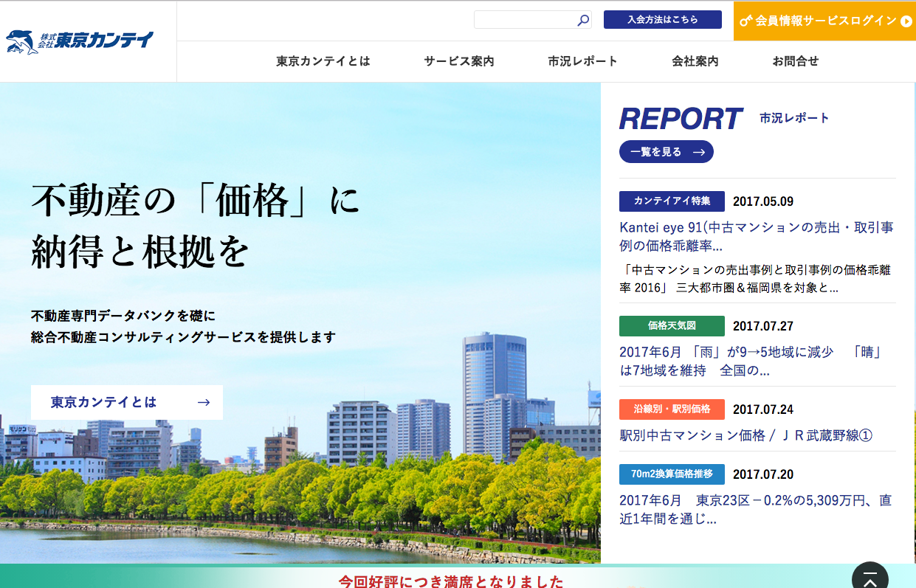The width and height of the screenshot is (916, 588).
Task: Go to 会社案内 navigation item
Action: click(x=695, y=61)
